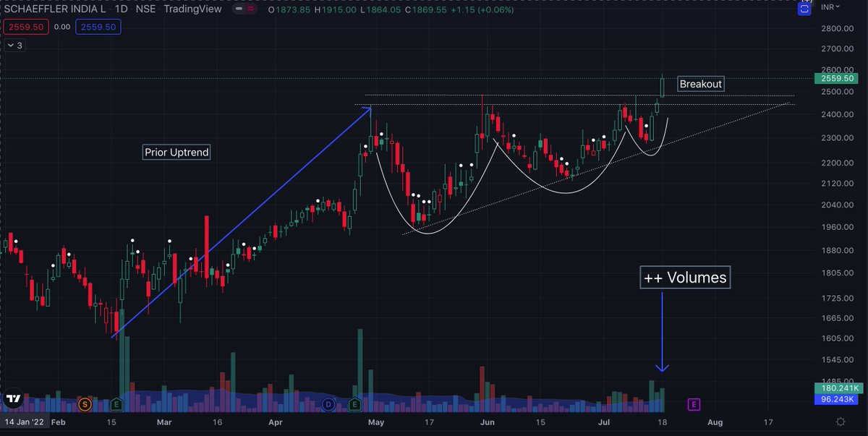The height and width of the screenshot is (436, 868).
Task: Click the open value 1873.85
Action: [293, 10]
